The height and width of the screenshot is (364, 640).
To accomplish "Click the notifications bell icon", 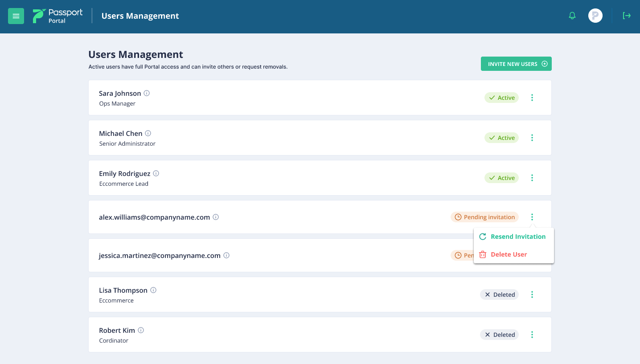I will [x=572, y=16].
